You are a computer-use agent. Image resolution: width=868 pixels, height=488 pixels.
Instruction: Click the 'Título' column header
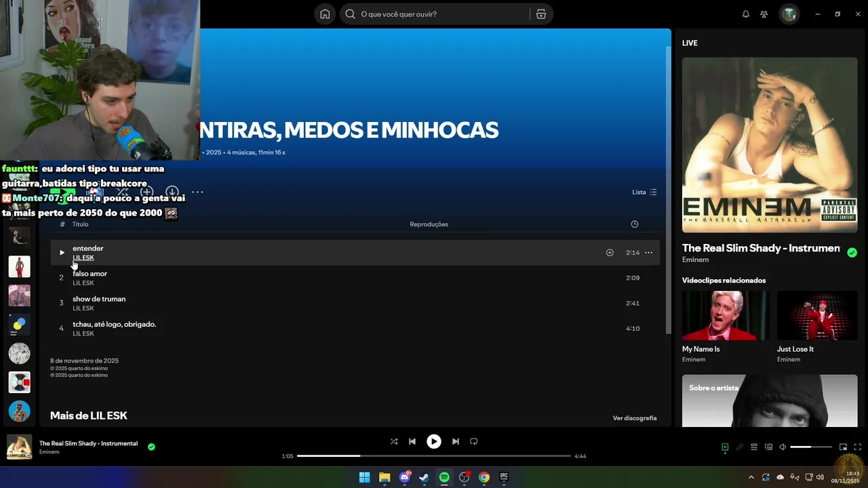[80, 224]
